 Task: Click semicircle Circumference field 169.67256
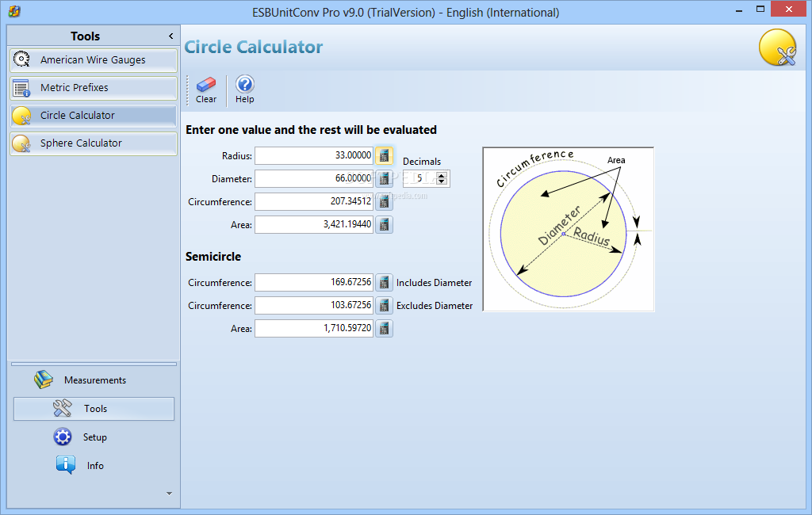click(x=314, y=282)
